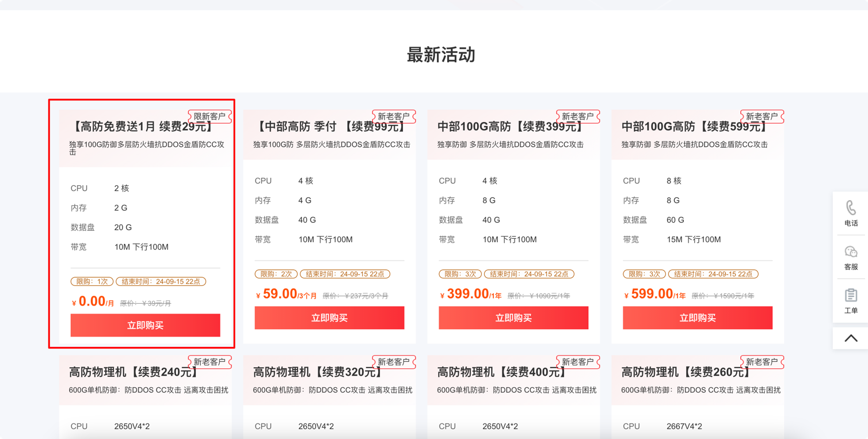The width and height of the screenshot is (868, 439).
Task: Click the 2667V4*2 CPU value
Action: click(684, 426)
